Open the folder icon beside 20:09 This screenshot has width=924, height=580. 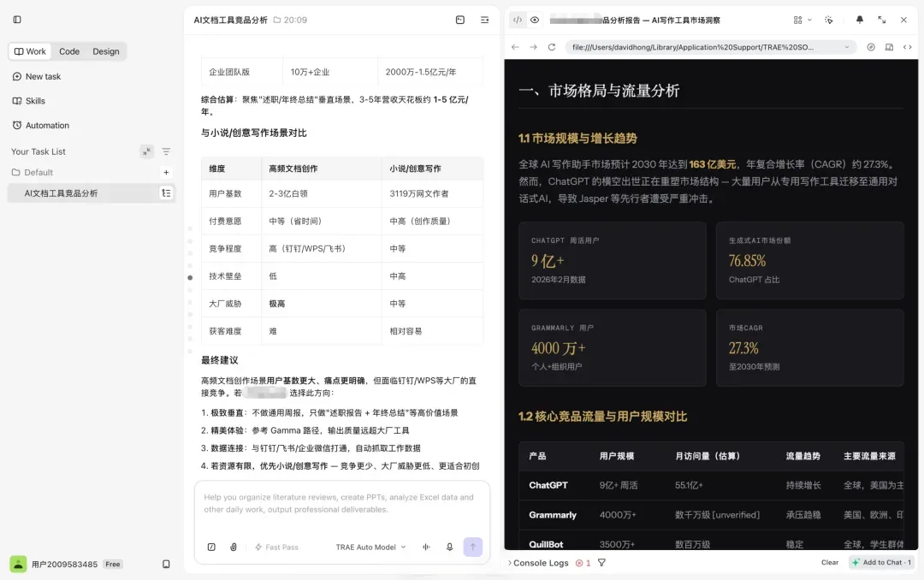277,20
